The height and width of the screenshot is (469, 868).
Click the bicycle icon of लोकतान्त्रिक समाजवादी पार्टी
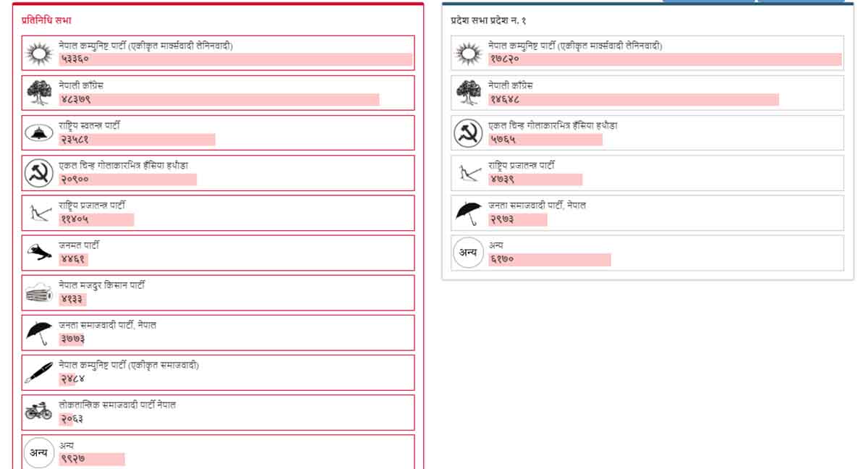[38, 412]
